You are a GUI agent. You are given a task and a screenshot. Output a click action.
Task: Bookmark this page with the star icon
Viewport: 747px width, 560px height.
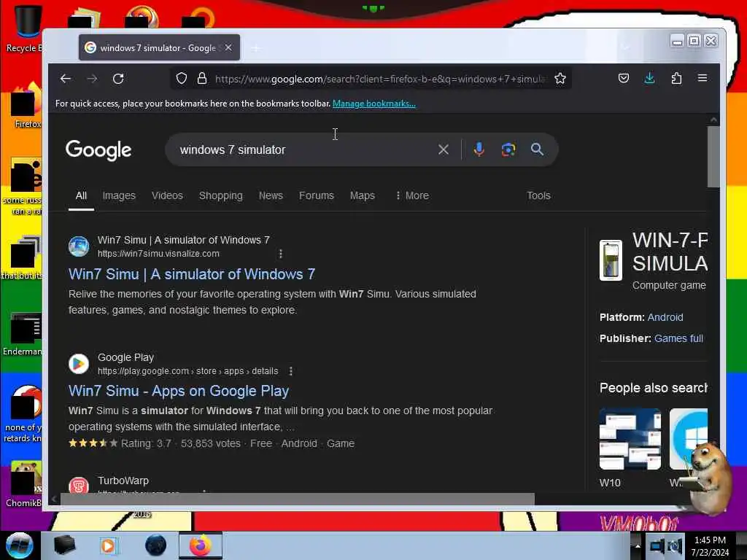560,78
